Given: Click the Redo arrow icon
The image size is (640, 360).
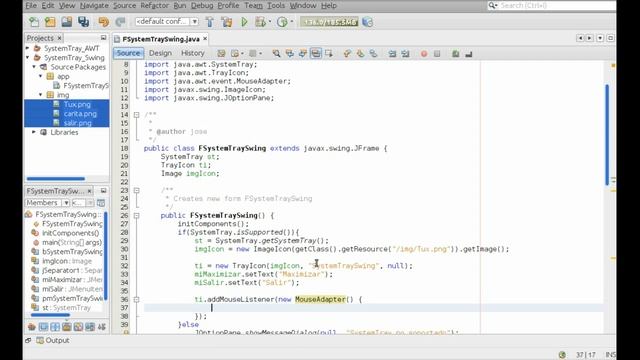Looking at the screenshot, I should (120, 22).
